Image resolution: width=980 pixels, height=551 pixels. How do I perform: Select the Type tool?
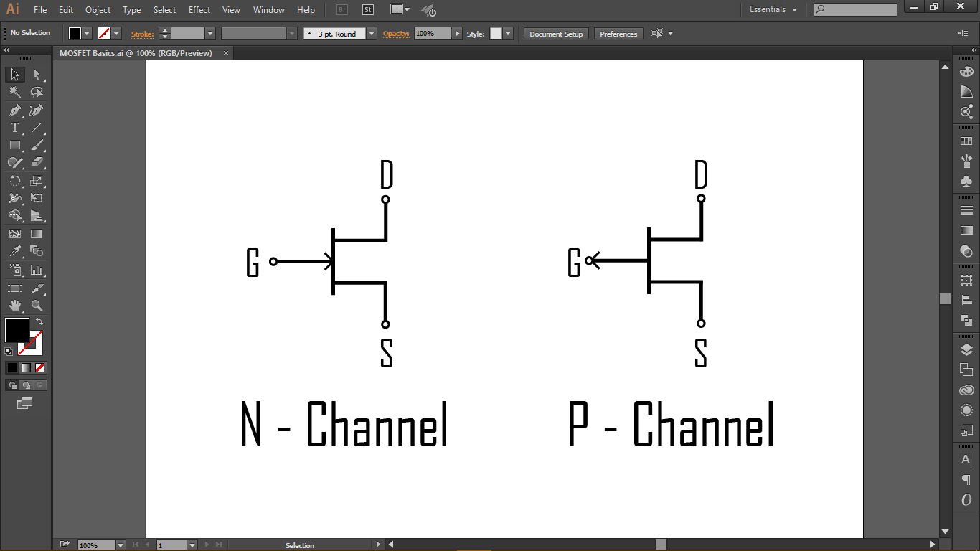[x=14, y=127]
